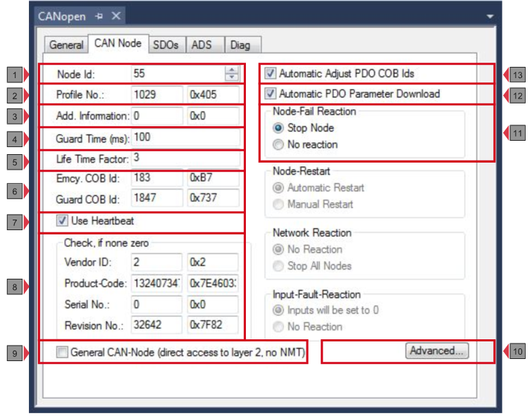Viewport: 532px width, 416px height.
Task: Decrease Node Id with the down arrow
Action: (x=231, y=77)
